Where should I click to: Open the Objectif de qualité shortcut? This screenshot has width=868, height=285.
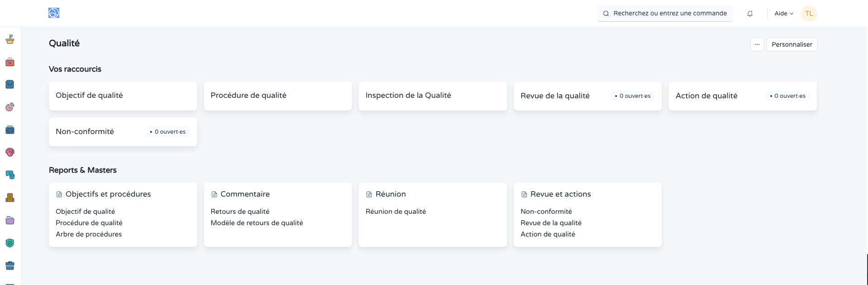tap(89, 96)
